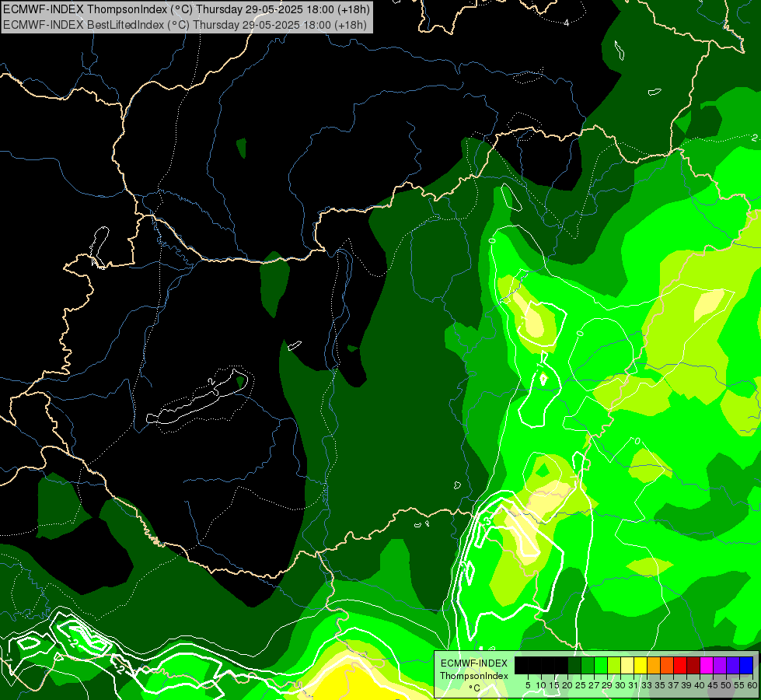Viewport: 761px width, 700px height.
Task: Click legend scale value 31
Action: click(634, 685)
